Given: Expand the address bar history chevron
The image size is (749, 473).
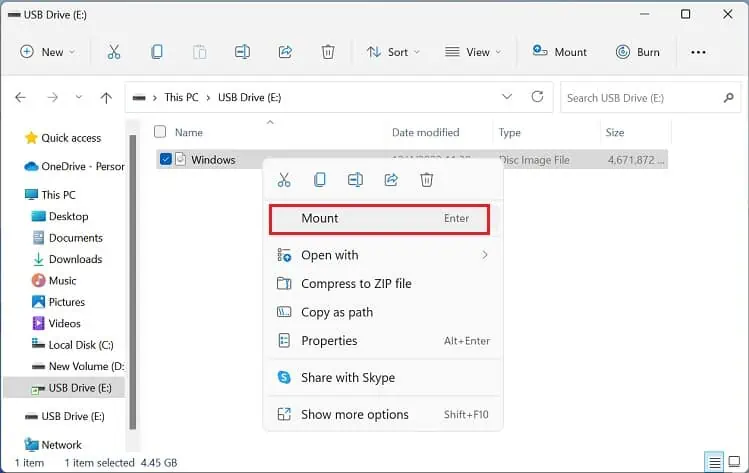Looking at the screenshot, I should pyautogui.click(x=507, y=98).
